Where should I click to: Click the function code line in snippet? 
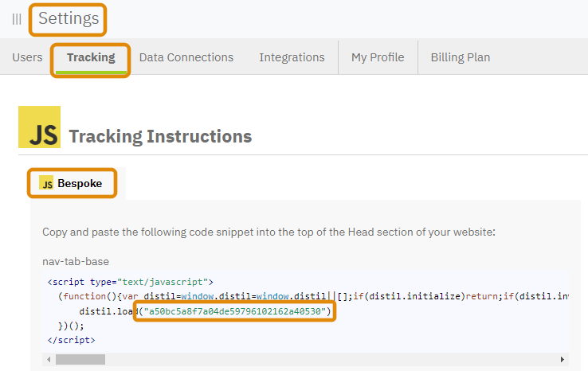[313, 296]
